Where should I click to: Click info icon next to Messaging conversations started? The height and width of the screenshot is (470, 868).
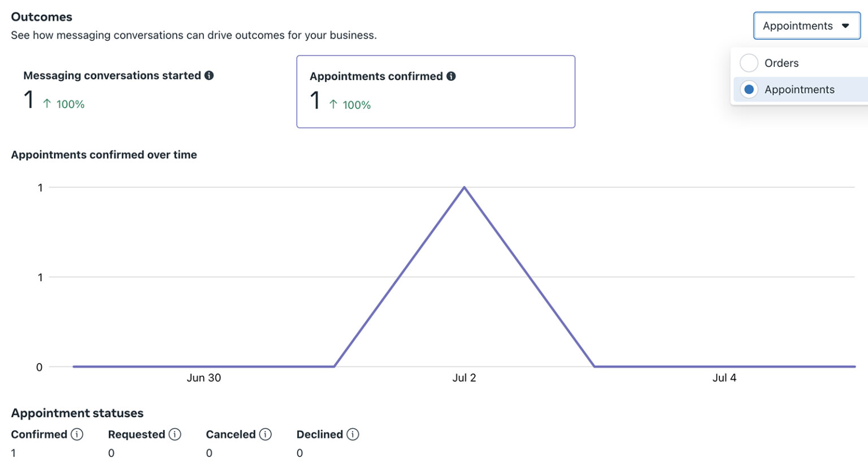[209, 75]
